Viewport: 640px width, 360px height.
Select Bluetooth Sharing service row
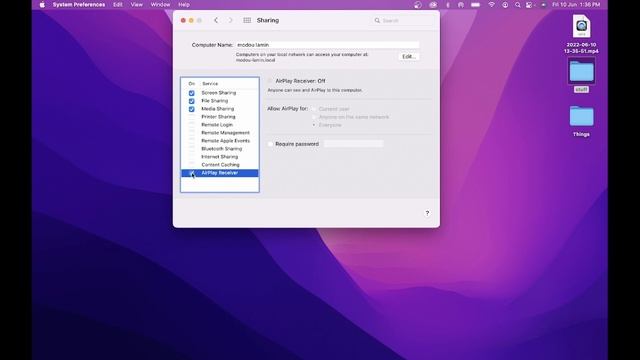tap(220, 149)
